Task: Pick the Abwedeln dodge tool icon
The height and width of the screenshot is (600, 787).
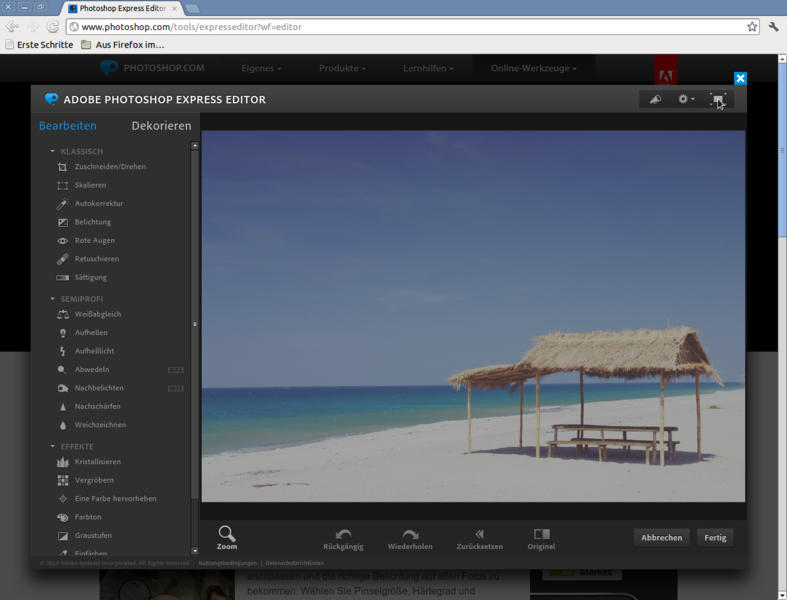Action: coord(62,370)
